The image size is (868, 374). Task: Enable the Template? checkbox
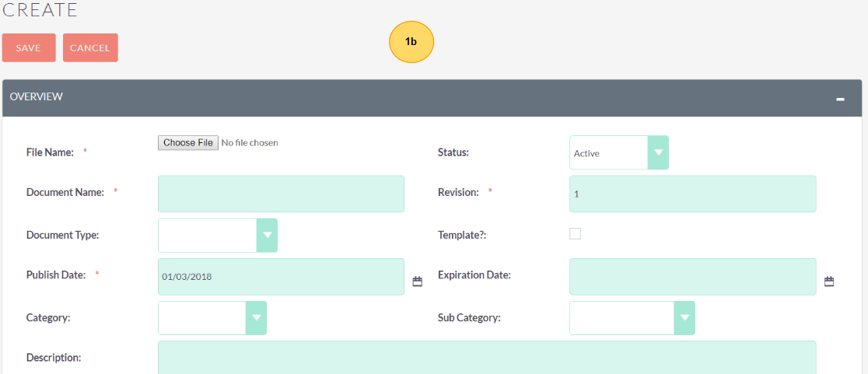click(x=576, y=233)
